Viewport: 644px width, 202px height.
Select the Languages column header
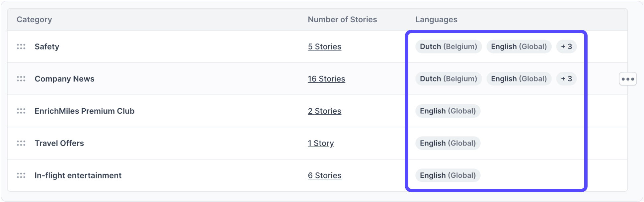pyautogui.click(x=436, y=20)
